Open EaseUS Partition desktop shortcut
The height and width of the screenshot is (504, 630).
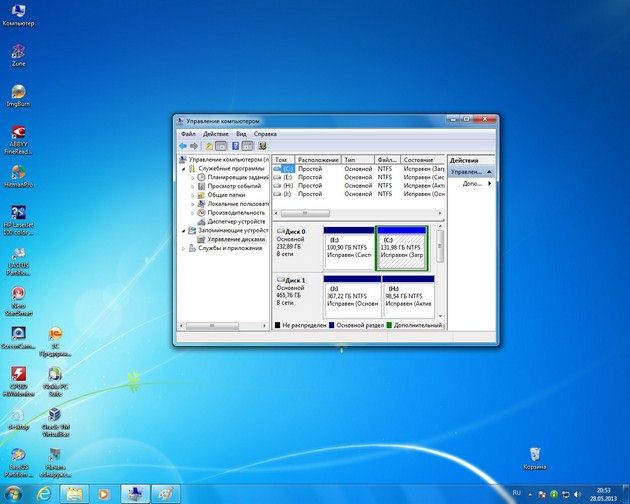click(18, 463)
